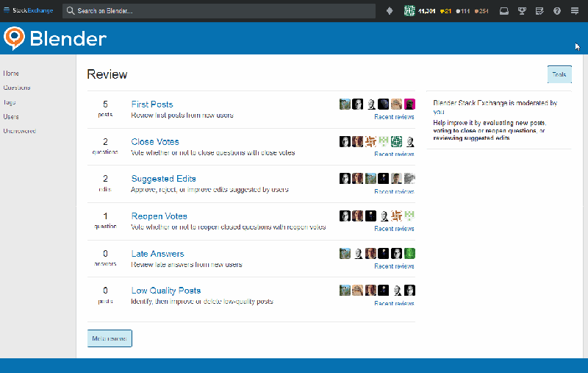The height and width of the screenshot is (373, 588).
Task: Click green avatar in Late Answers row
Action: (409, 253)
